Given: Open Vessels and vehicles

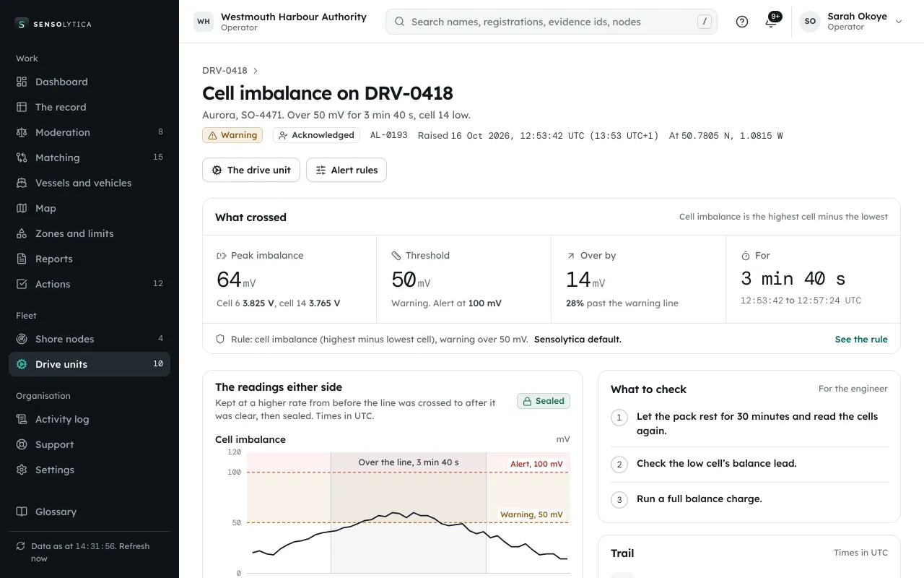Looking at the screenshot, I should 90,183.
